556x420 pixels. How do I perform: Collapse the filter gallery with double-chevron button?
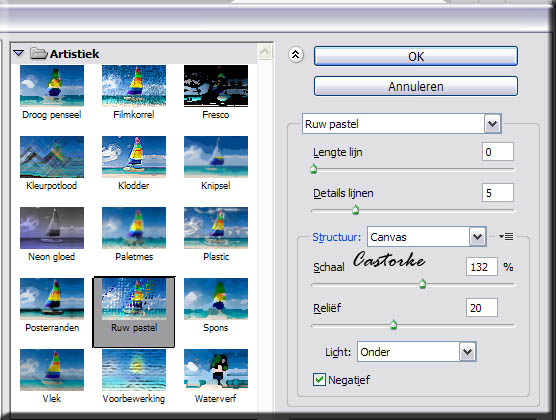(295, 55)
